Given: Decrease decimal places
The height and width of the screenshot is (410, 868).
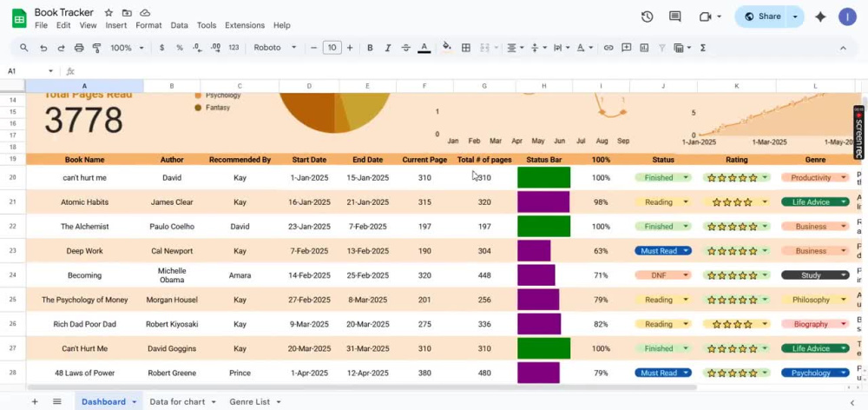Looking at the screenshot, I should pyautogui.click(x=197, y=48).
